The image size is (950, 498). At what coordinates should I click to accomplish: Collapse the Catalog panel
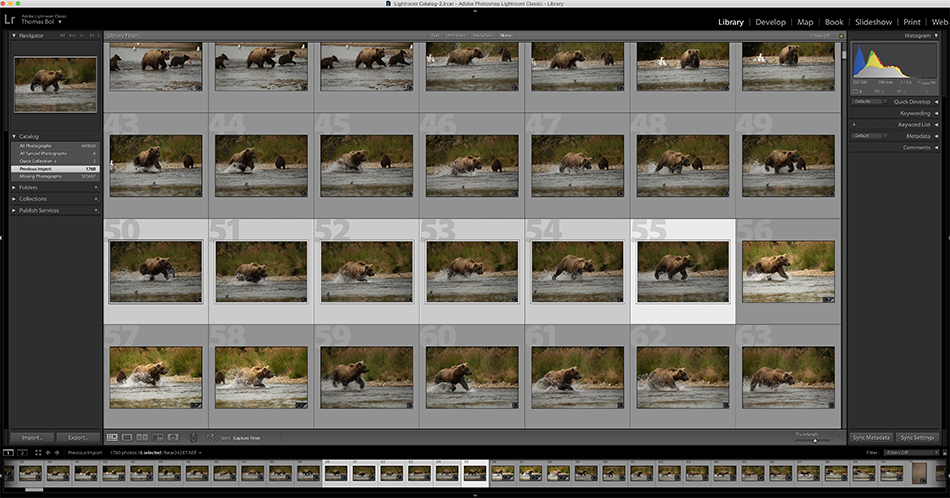14,136
